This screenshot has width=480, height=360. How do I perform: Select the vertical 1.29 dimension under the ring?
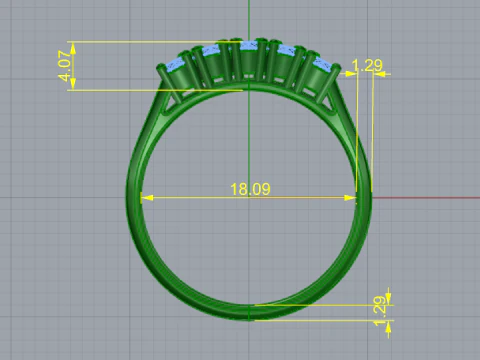pos(380,310)
